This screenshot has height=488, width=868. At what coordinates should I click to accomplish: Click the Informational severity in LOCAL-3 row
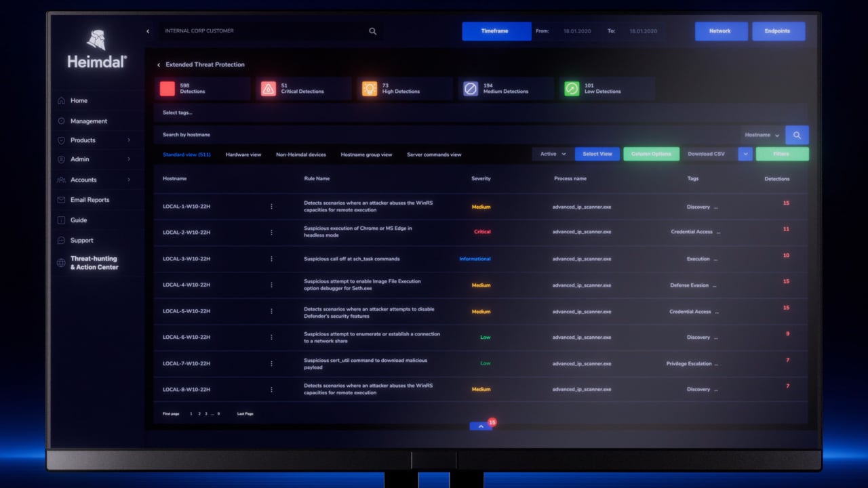click(475, 259)
